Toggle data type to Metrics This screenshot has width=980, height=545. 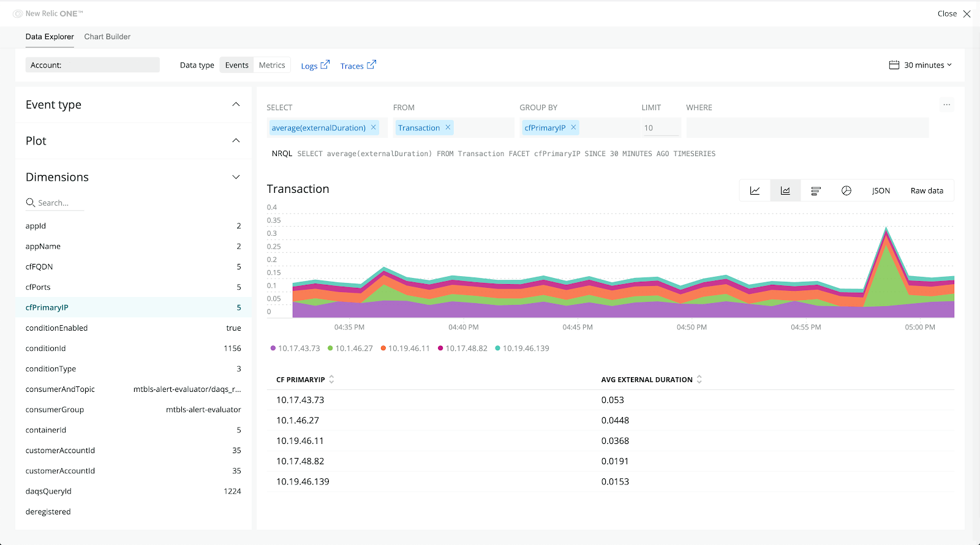click(272, 65)
